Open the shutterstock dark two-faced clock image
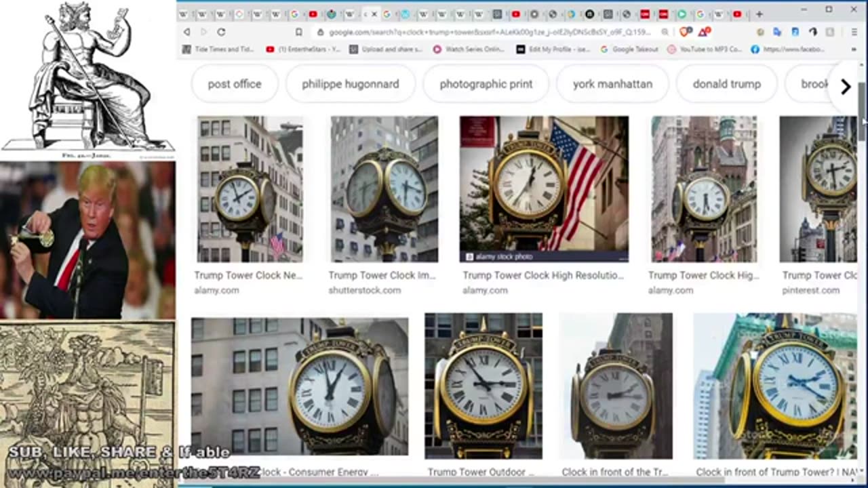The width and height of the screenshot is (868, 488). (x=384, y=189)
